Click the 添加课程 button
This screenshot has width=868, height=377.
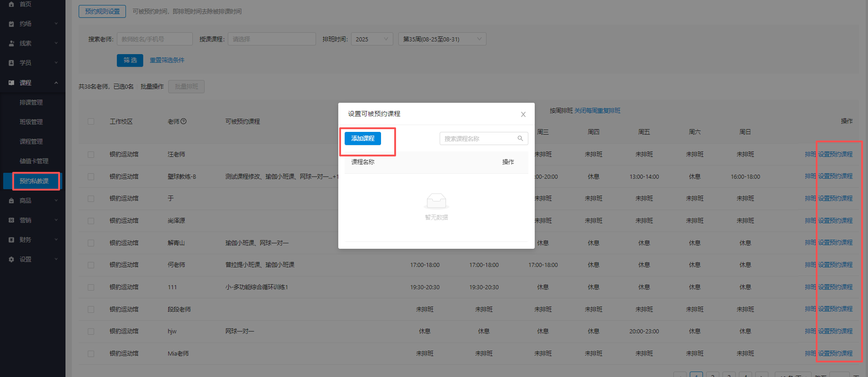coord(363,138)
